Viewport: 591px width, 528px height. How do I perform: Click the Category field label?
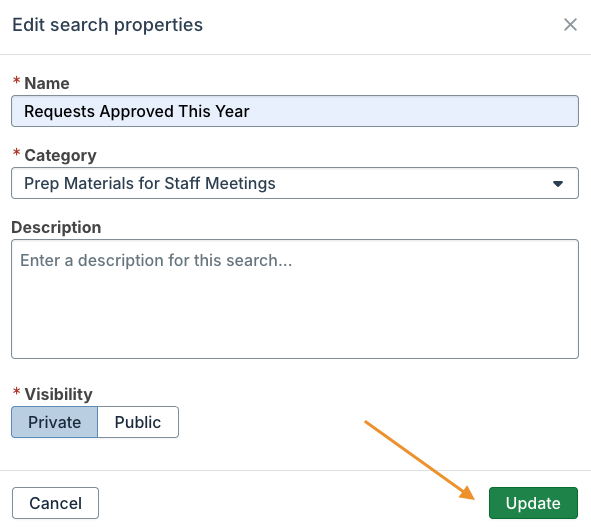[60, 156]
